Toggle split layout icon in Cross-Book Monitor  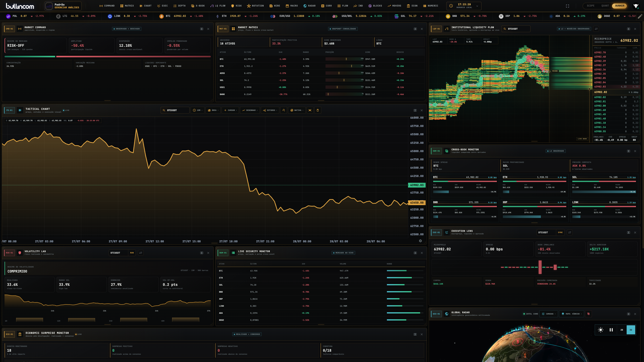click(x=628, y=151)
